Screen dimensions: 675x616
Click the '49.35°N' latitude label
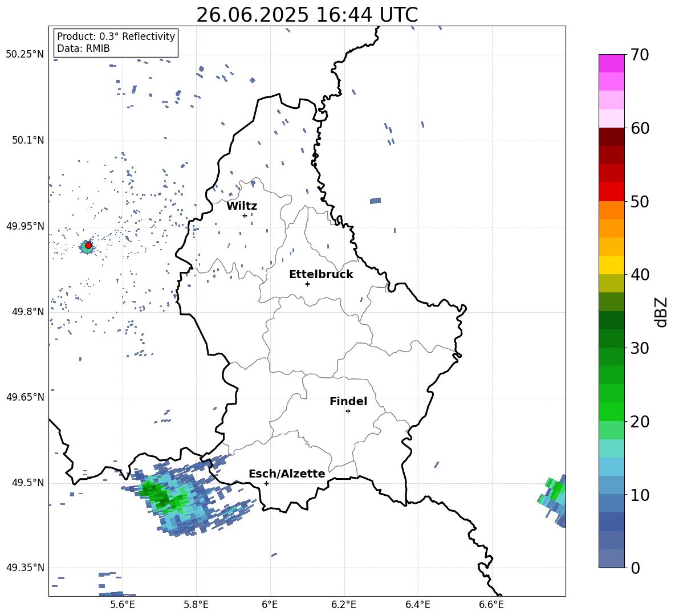coord(25,568)
